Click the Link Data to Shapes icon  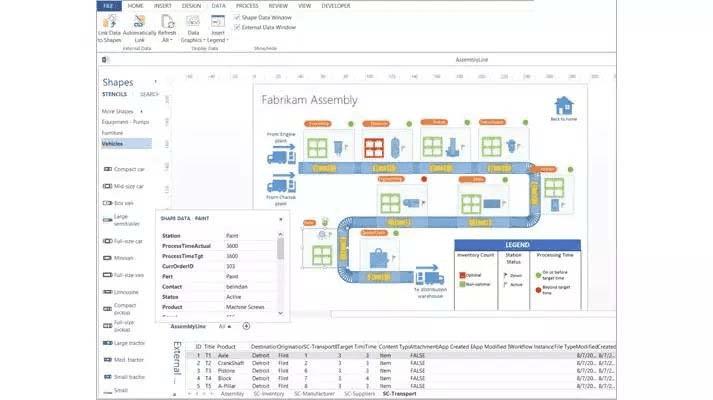coord(109,22)
